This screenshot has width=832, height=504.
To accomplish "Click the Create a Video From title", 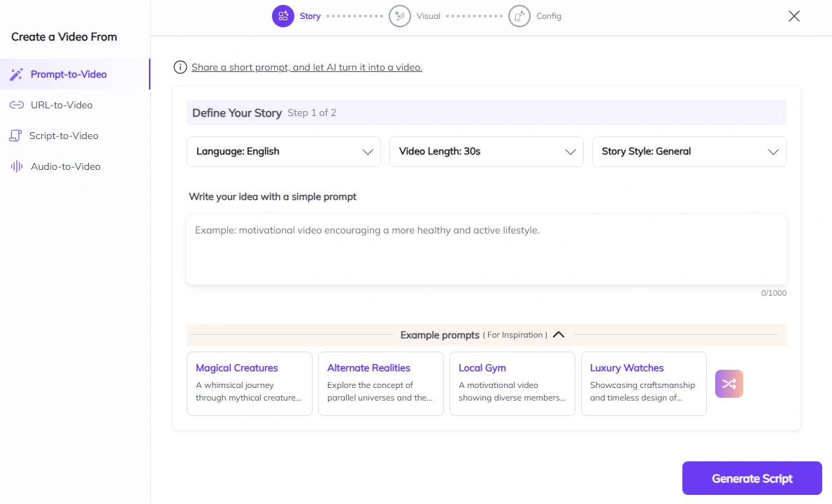I will coord(64,36).
